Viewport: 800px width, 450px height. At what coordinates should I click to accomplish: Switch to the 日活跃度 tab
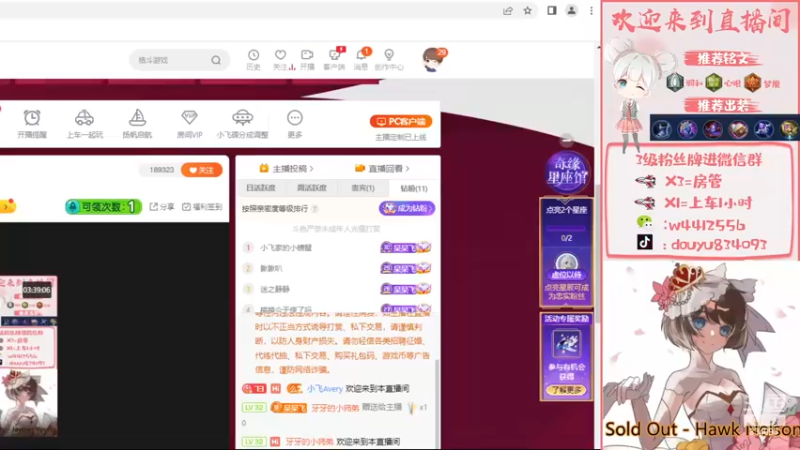click(x=261, y=188)
